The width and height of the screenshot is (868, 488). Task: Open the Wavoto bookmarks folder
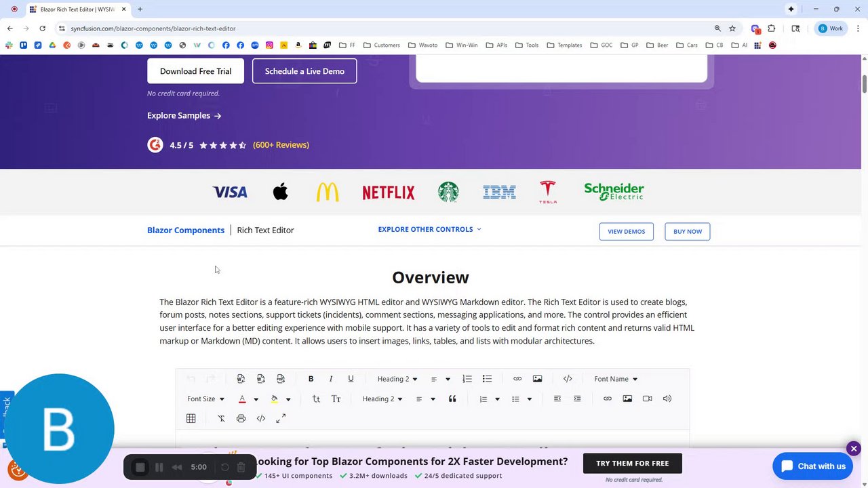pos(422,45)
